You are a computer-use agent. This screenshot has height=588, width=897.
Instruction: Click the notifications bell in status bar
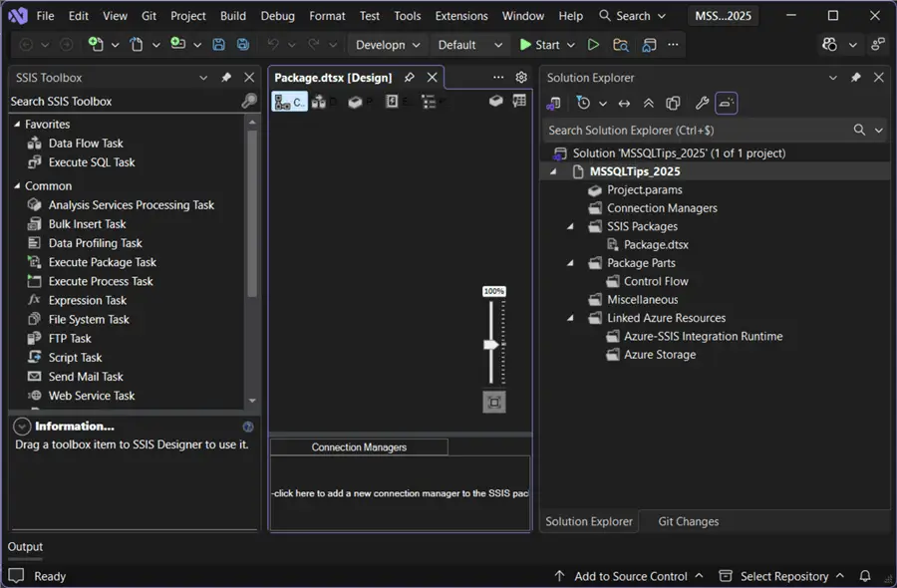coord(865,576)
